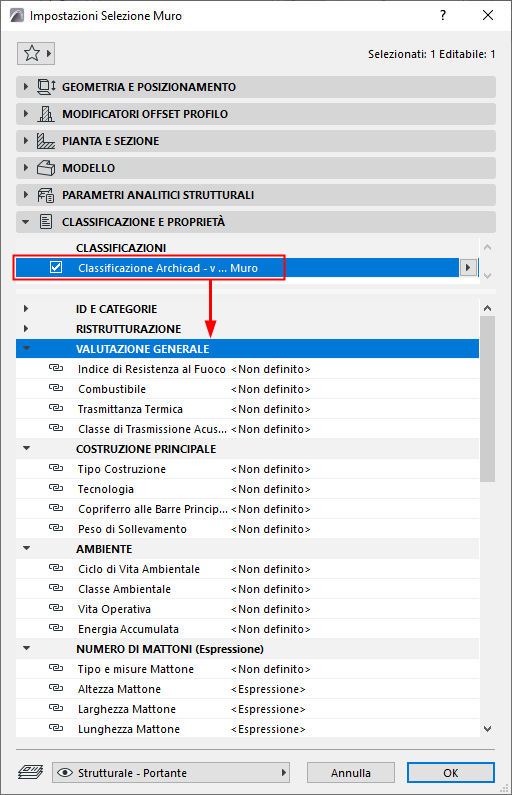Toggle link icon for Tipo Costruzione

[56, 468]
